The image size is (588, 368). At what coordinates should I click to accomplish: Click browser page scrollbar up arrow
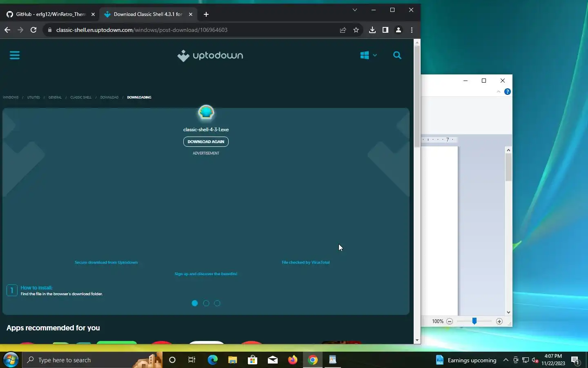[417, 42]
